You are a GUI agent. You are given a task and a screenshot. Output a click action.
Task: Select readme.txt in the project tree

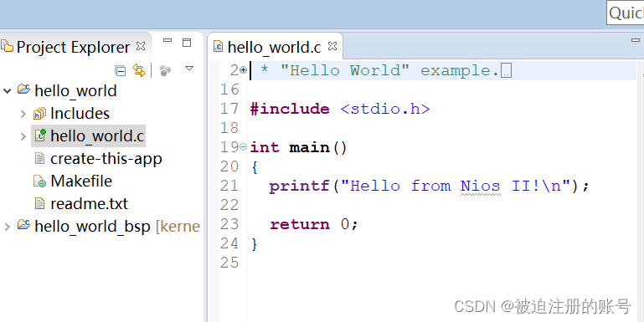[89, 204]
